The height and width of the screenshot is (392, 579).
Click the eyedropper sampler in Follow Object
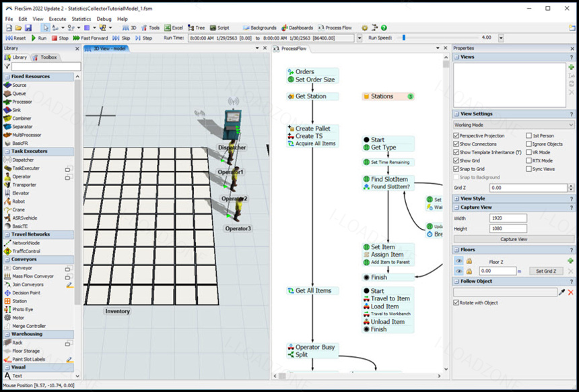click(x=562, y=292)
